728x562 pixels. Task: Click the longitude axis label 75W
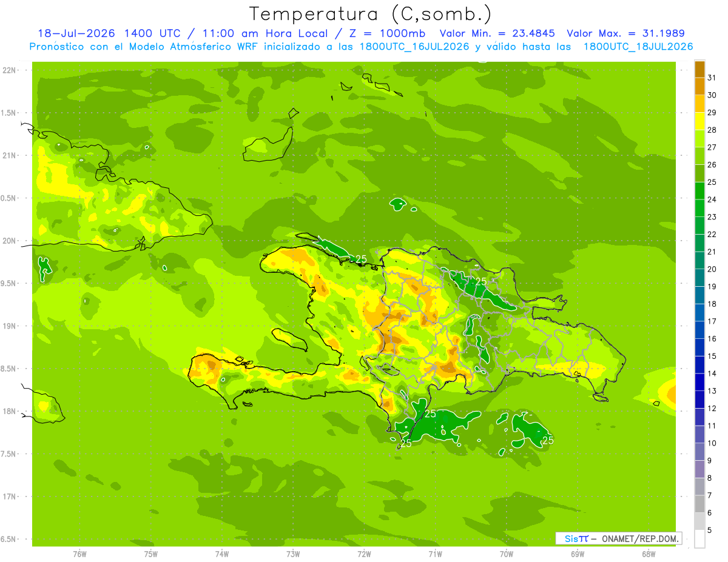click(150, 554)
